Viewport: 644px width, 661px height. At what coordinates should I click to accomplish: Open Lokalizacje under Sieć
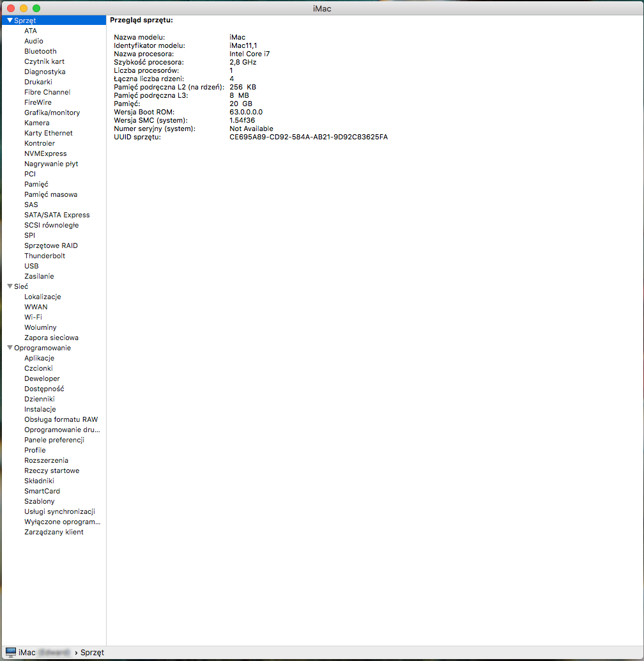(x=43, y=297)
